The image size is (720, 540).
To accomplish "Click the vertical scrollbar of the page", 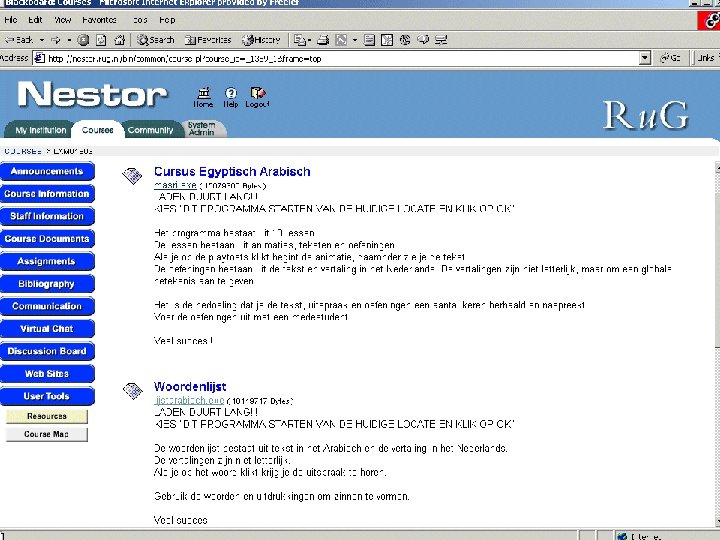I will point(717,344).
